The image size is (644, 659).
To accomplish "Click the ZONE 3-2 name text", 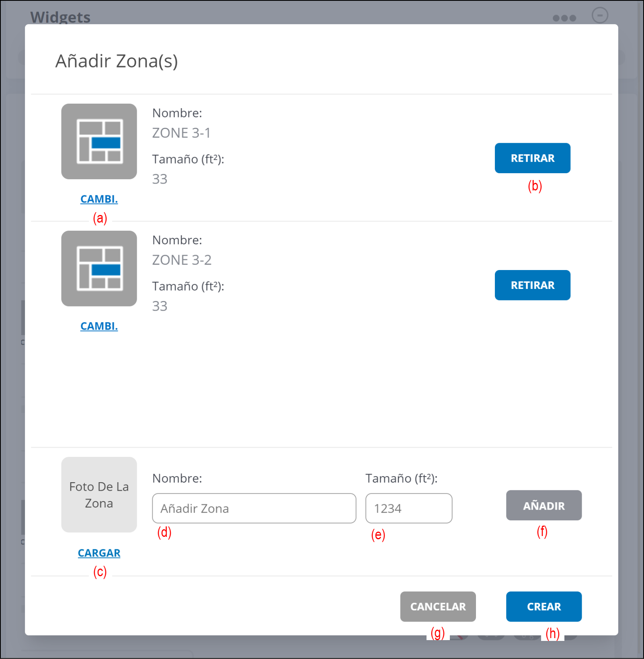I will click(182, 260).
